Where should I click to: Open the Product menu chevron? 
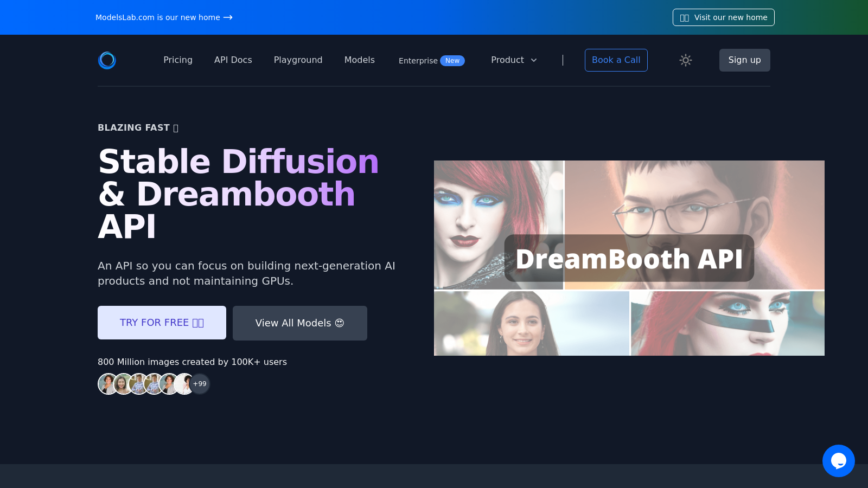point(534,60)
